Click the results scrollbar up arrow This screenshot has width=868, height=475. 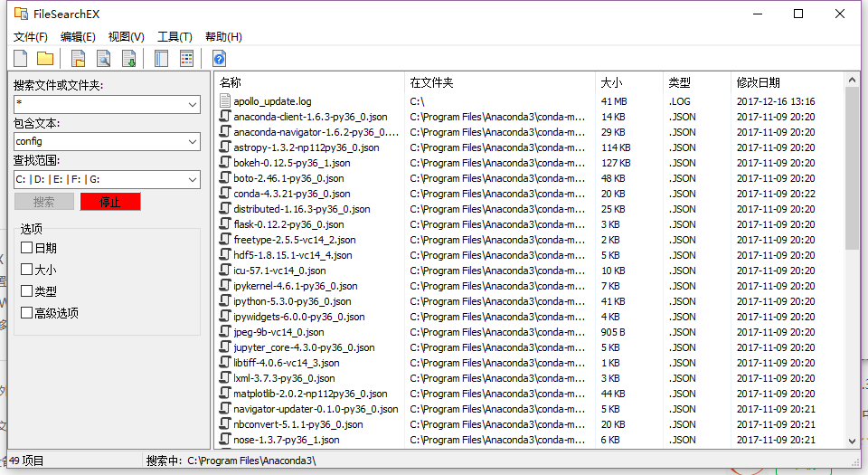coord(853,81)
